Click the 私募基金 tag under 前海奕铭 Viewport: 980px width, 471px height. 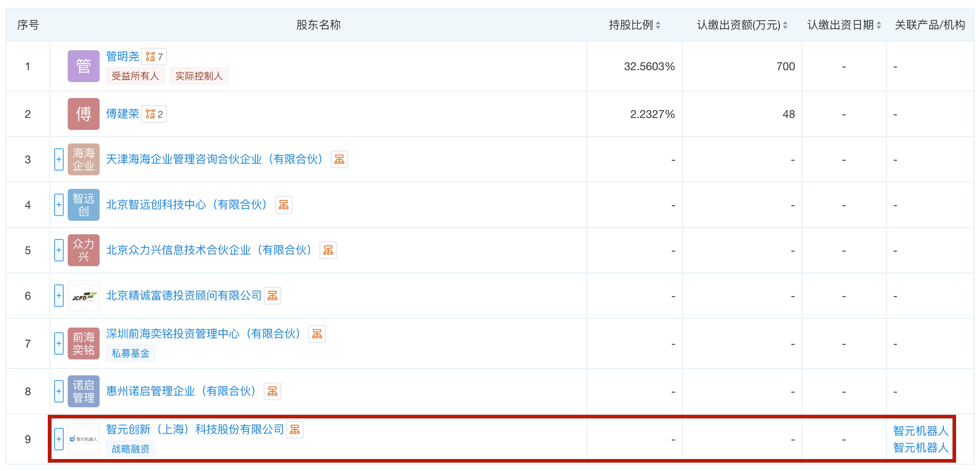click(x=130, y=353)
